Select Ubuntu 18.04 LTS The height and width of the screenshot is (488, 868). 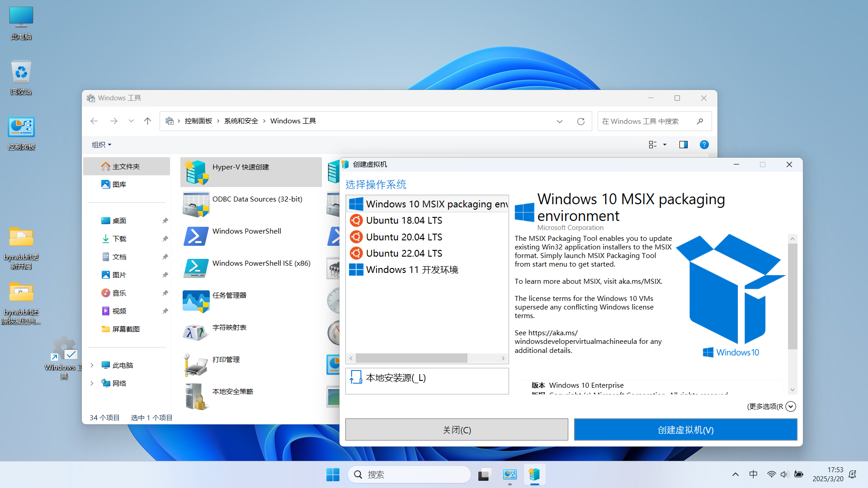coord(427,221)
